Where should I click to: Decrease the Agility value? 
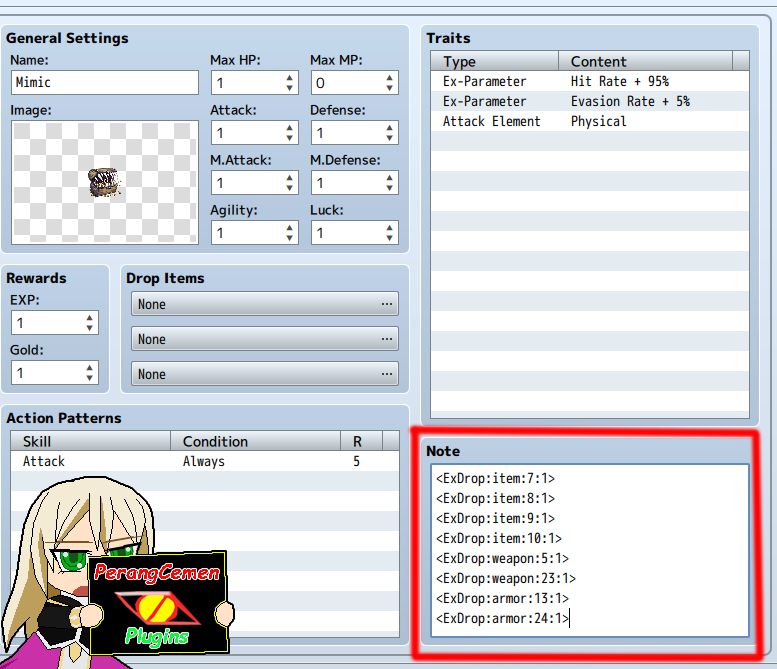[289, 238]
